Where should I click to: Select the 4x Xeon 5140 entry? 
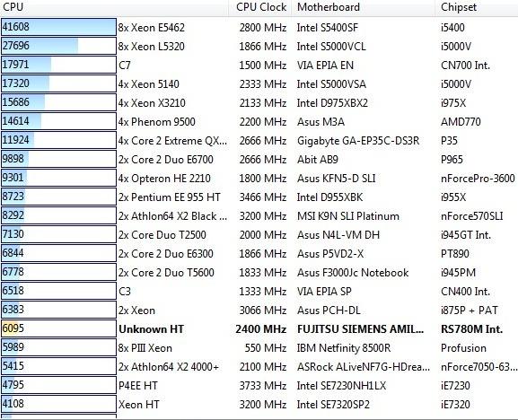coord(149,83)
